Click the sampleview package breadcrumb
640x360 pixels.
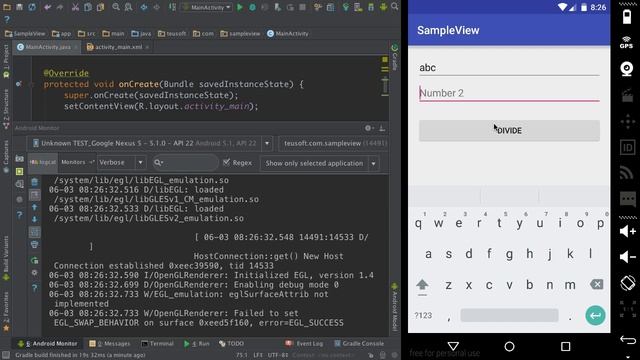coord(240,34)
